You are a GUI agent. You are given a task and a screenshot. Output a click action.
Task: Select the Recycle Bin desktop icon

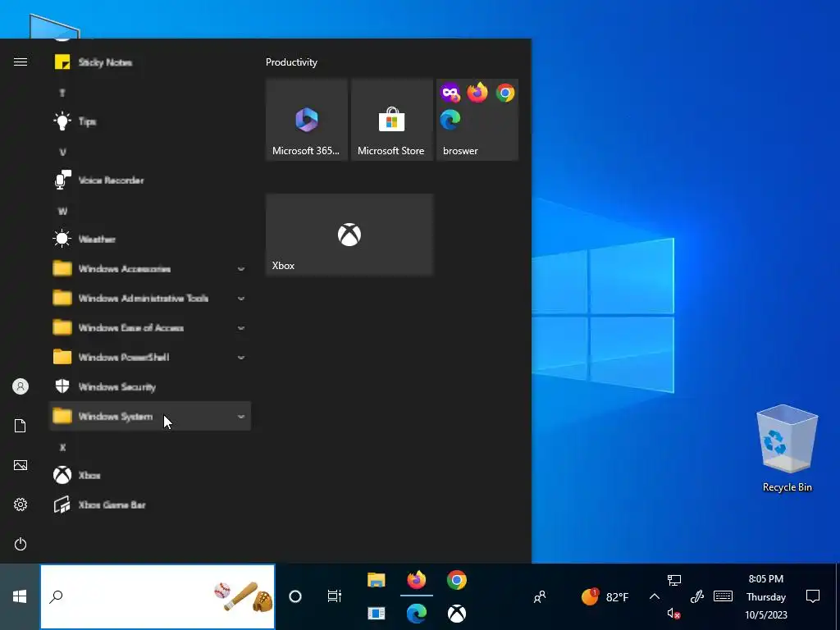point(787,448)
